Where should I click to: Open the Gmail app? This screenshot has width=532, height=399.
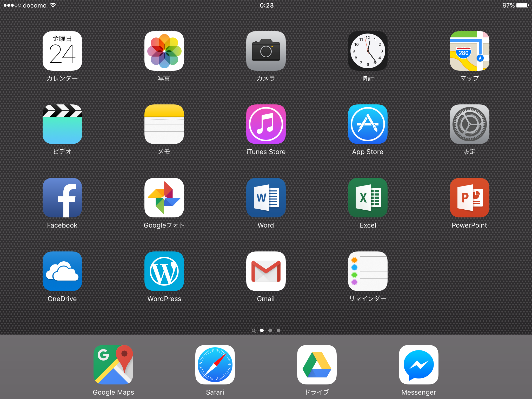[266, 271]
